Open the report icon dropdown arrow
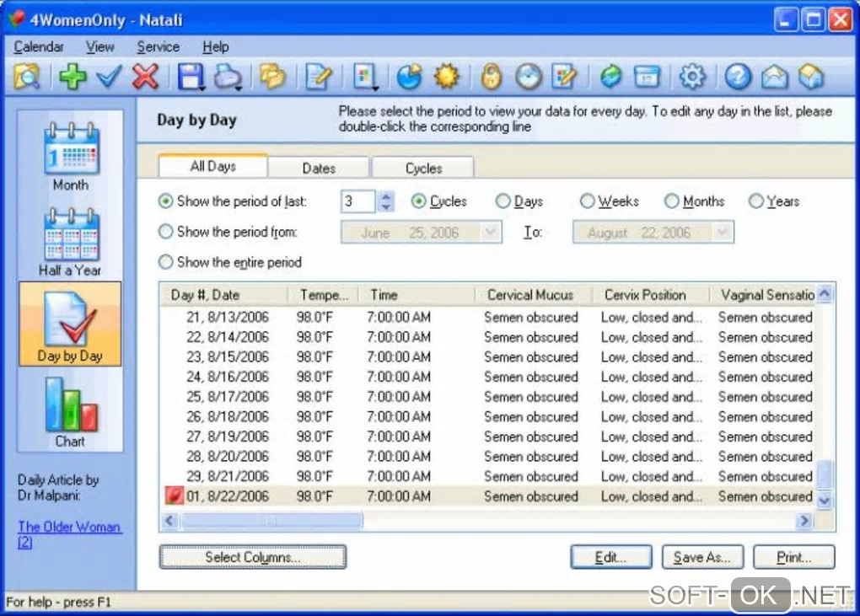This screenshot has height=616, width=860. [376, 88]
